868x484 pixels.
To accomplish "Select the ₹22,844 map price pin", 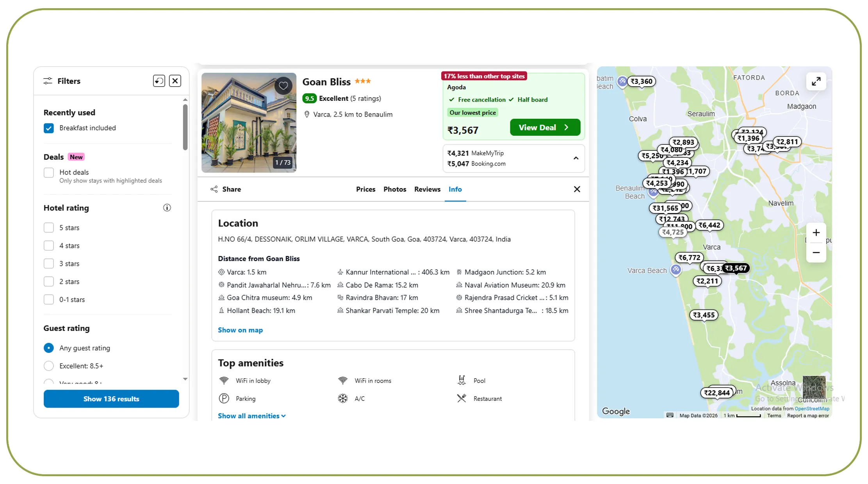I will click(717, 393).
